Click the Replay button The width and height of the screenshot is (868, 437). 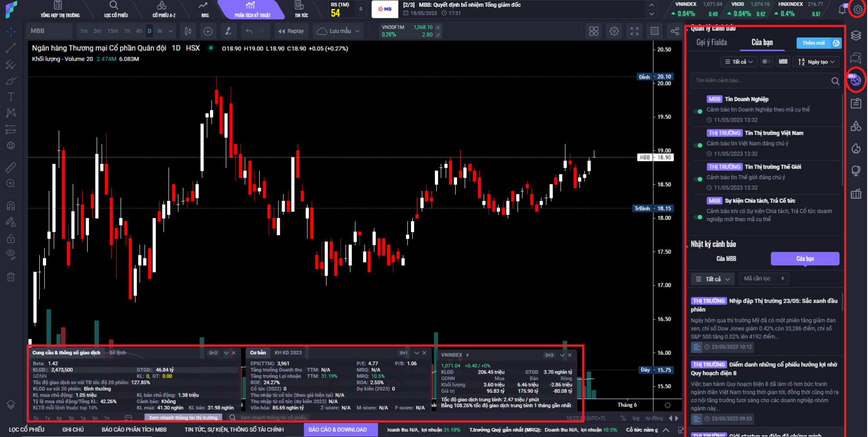click(x=291, y=31)
